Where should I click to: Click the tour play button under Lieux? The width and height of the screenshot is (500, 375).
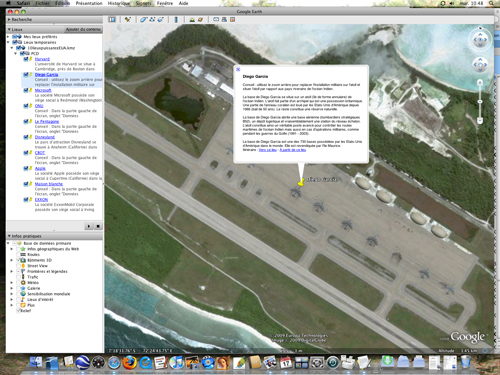pos(89,226)
